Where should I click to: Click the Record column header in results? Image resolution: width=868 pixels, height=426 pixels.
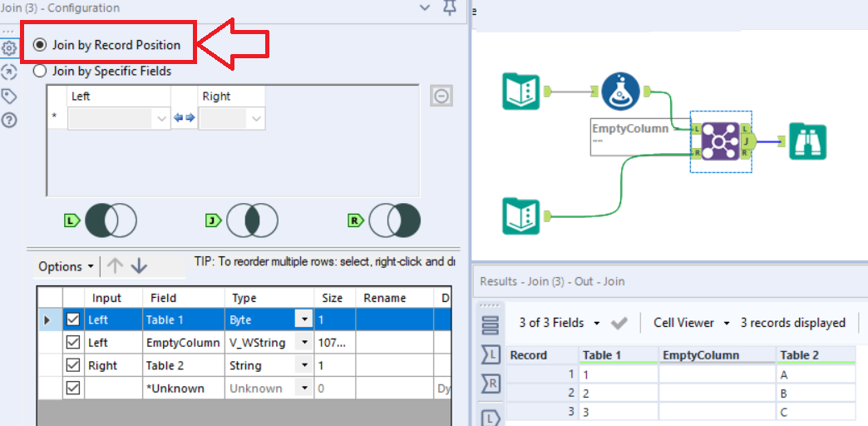(542, 355)
